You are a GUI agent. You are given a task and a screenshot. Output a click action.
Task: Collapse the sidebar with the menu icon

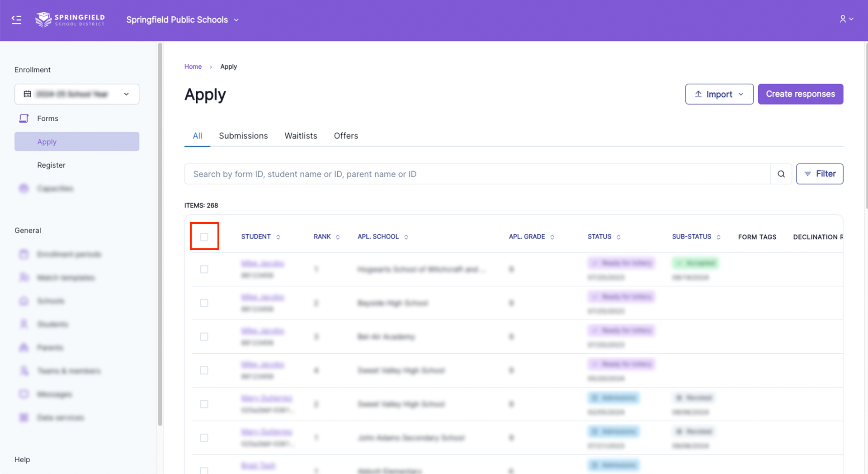pos(17,19)
